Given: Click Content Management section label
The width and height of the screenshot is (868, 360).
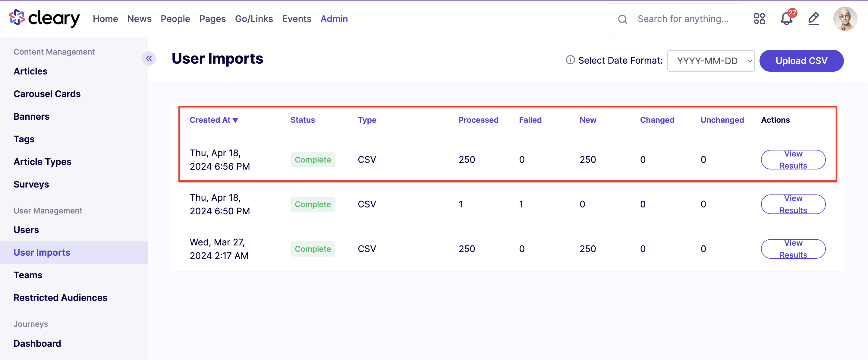Looking at the screenshot, I should [x=54, y=52].
